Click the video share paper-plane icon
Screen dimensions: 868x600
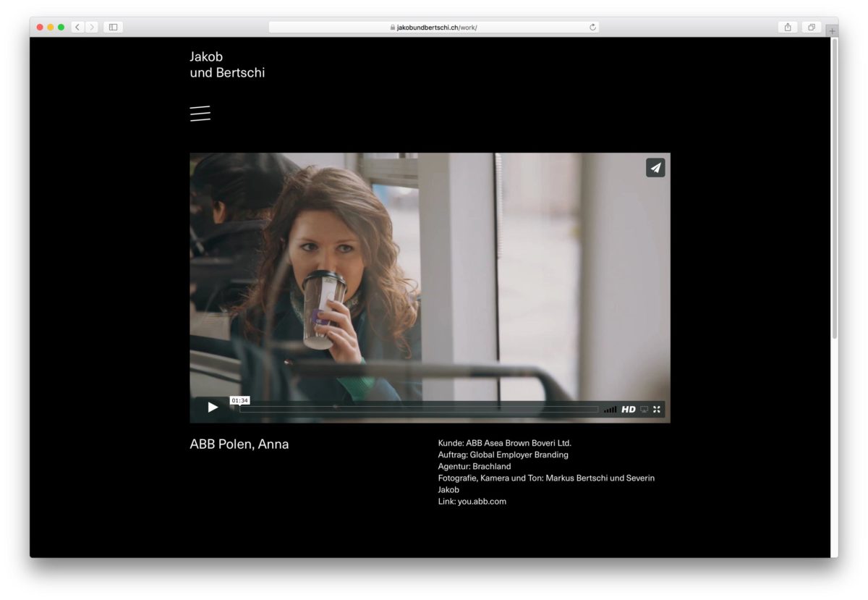click(x=655, y=168)
